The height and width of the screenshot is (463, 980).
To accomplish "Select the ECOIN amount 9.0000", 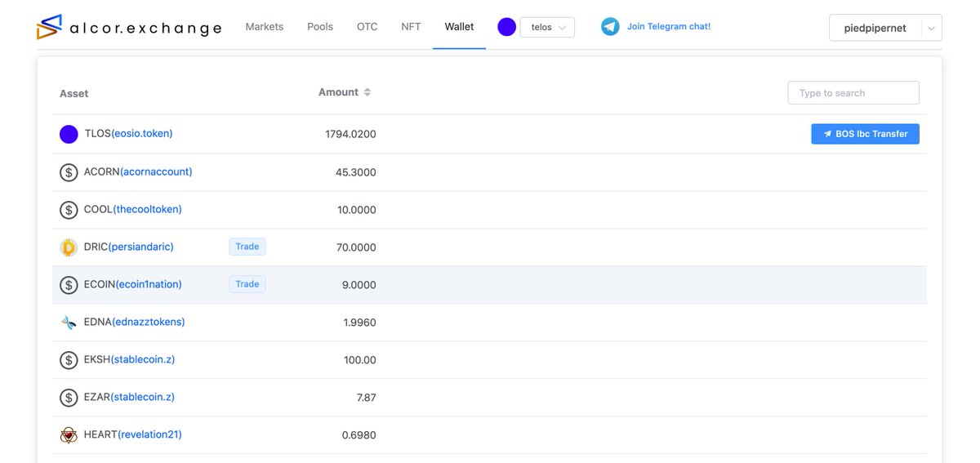I will pyautogui.click(x=359, y=285).
